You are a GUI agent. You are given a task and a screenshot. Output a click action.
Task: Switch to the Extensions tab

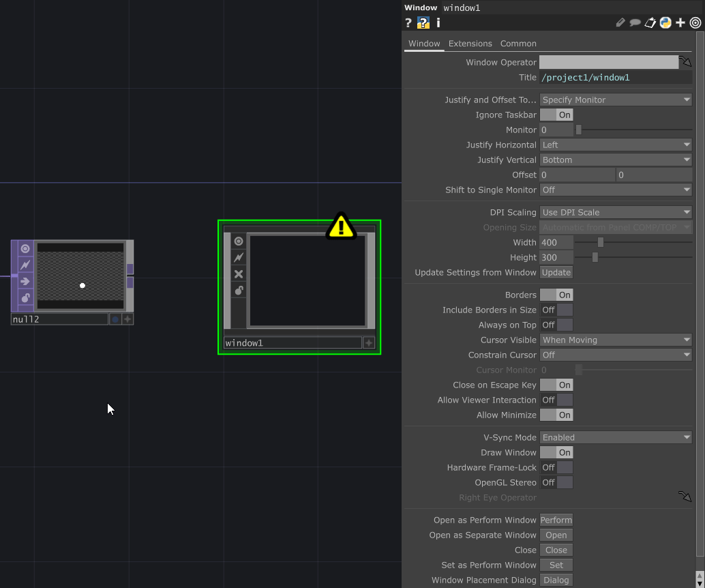tap(470, 43)
